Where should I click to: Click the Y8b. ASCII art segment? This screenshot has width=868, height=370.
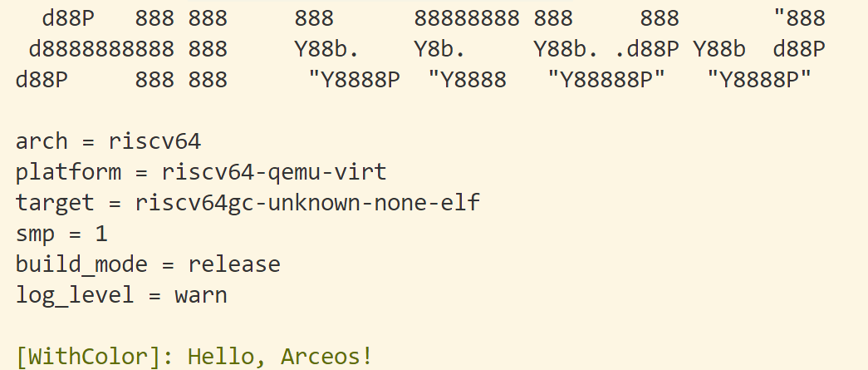[x=440, y=49]
